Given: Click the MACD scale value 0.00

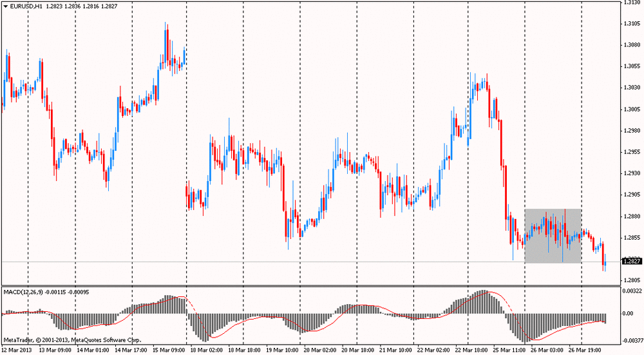Looking at the screenshot, I should [629, 314].
